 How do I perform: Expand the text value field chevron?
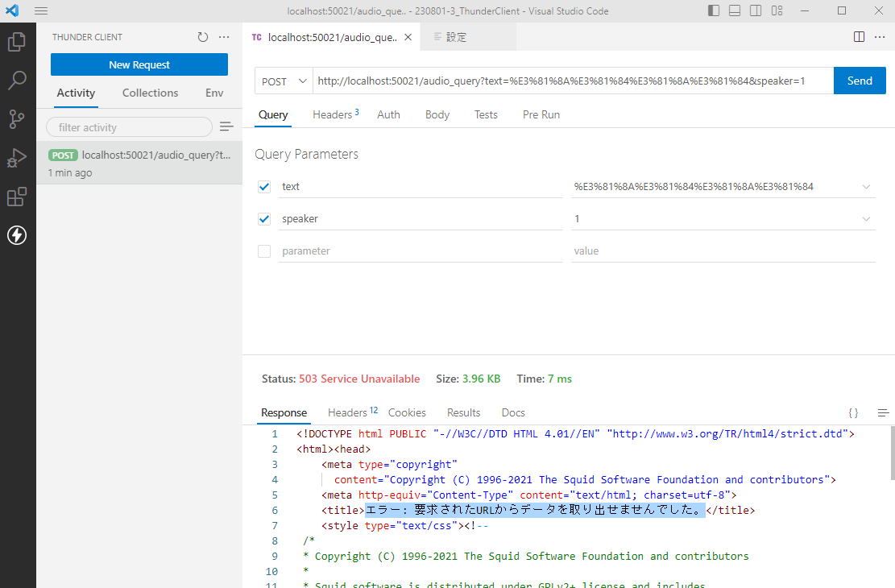tap(867, 187)
